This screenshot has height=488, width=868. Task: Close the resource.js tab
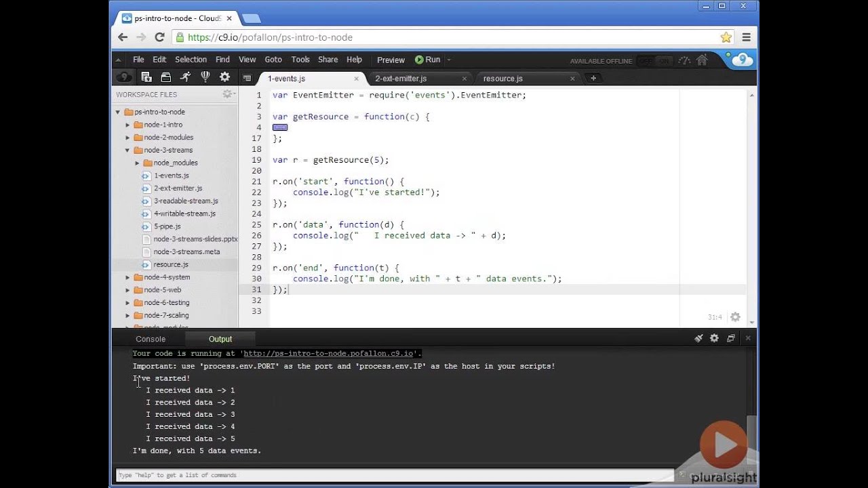[x=572, y=79]
